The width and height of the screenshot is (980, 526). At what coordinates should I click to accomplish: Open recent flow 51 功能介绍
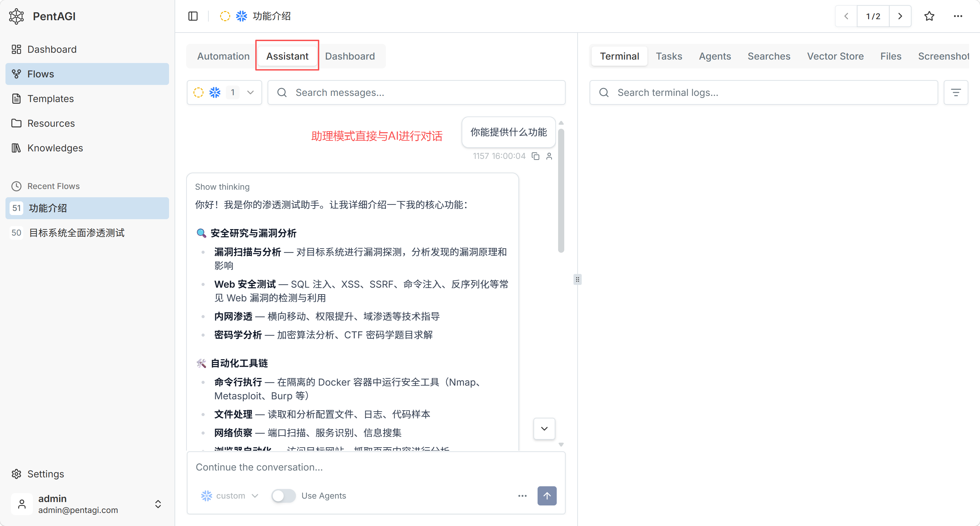click(x=87, y=208)
